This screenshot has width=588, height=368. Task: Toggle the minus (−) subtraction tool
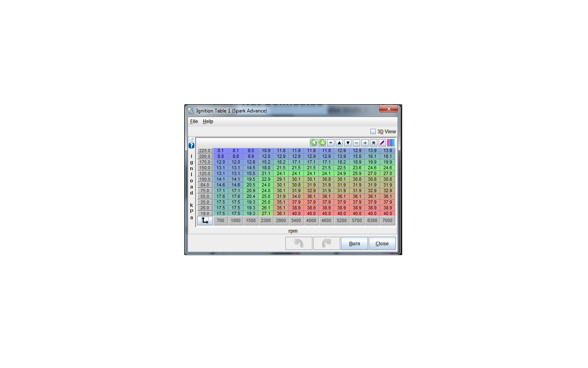pyautogui.click(x=356, y=143)
